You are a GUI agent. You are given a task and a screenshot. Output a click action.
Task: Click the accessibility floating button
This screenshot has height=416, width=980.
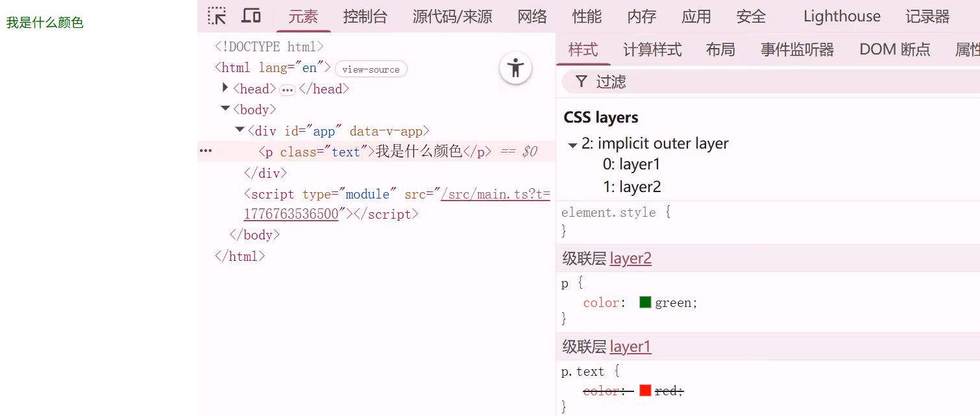tap(516, 67)
